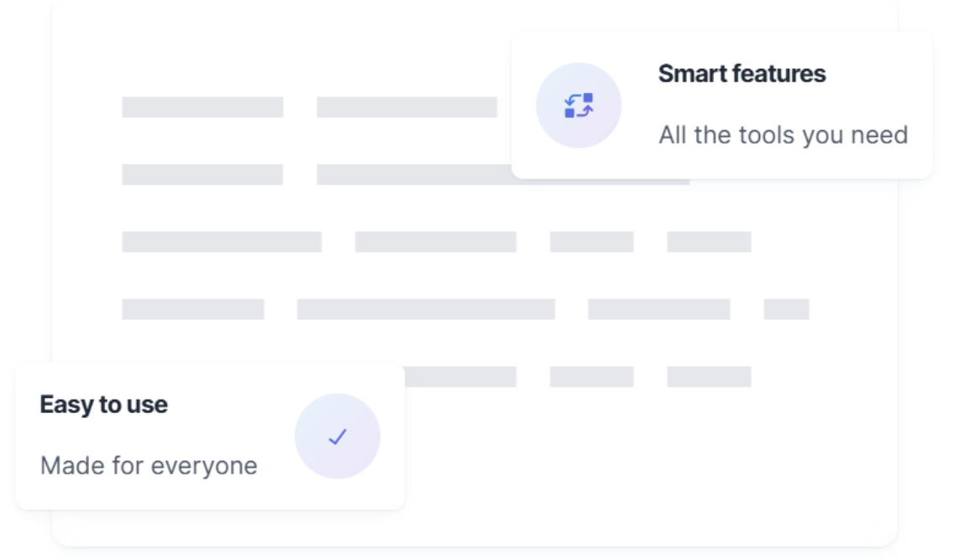Viewport: 953px width, 560px height.
Task: Click the Smart features swap icon
Action: coord(579,106)
